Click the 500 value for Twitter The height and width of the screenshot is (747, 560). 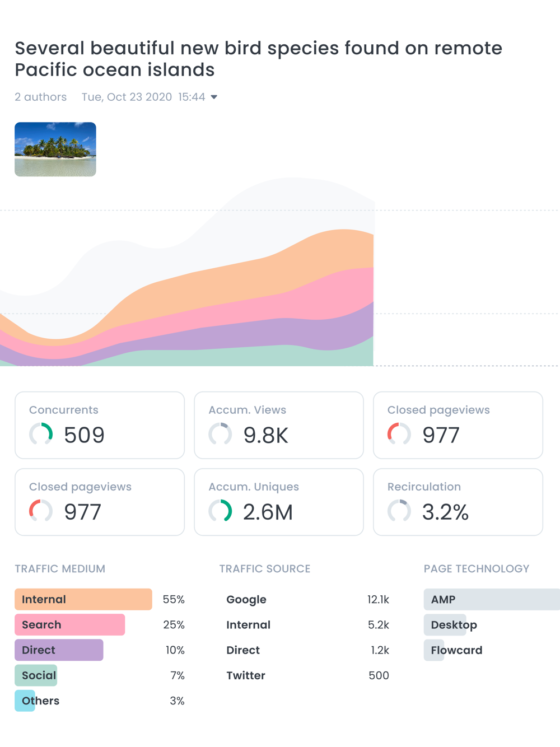point(379,675)
